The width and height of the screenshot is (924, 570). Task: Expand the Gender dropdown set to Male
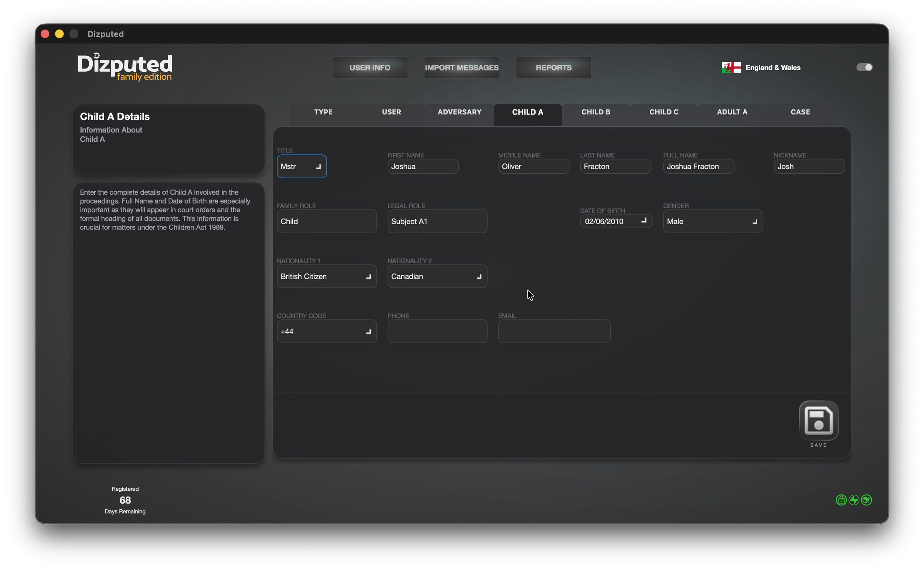click(713, 221)
